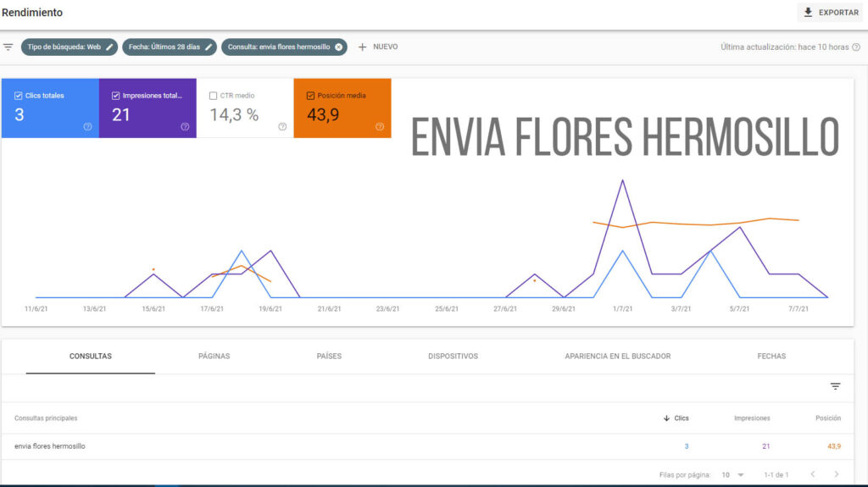Sort by Clics column header arrow
868x487 pixels.
tap(666, 418)
